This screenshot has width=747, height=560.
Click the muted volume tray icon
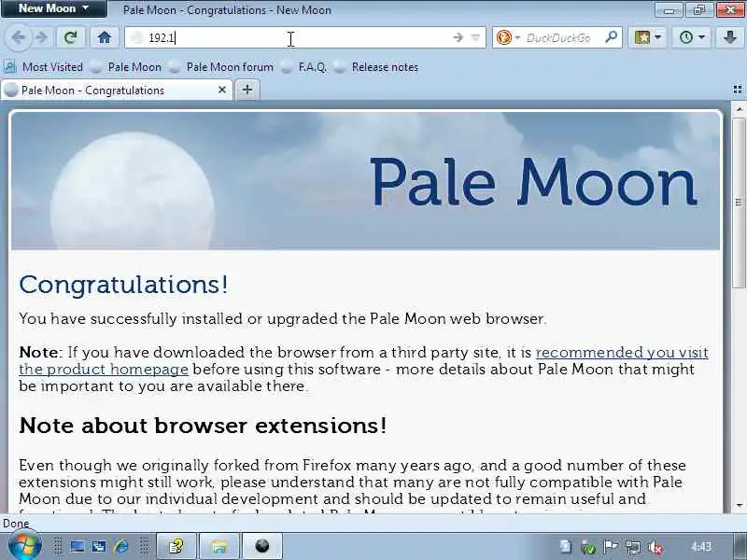pos(655,547)
